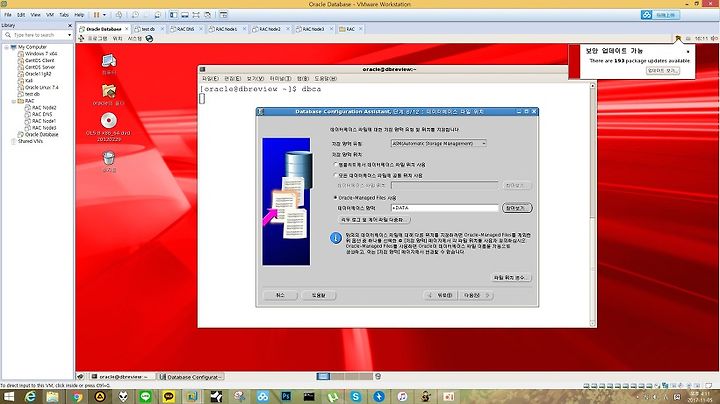The image size is (720, 404).
Task: Switch to the RAC folder tab
Action: point(350,29)
